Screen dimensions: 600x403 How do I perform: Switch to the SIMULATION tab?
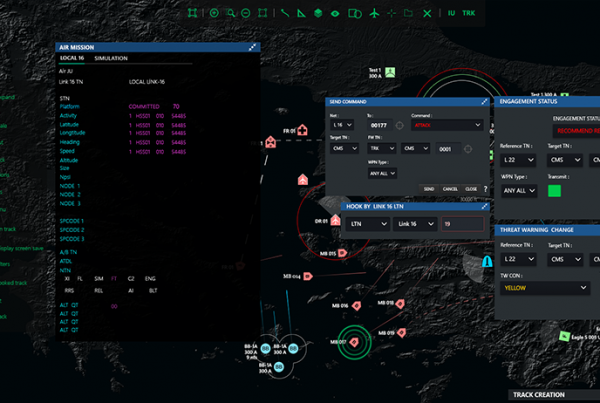click(x=111, y=58)
